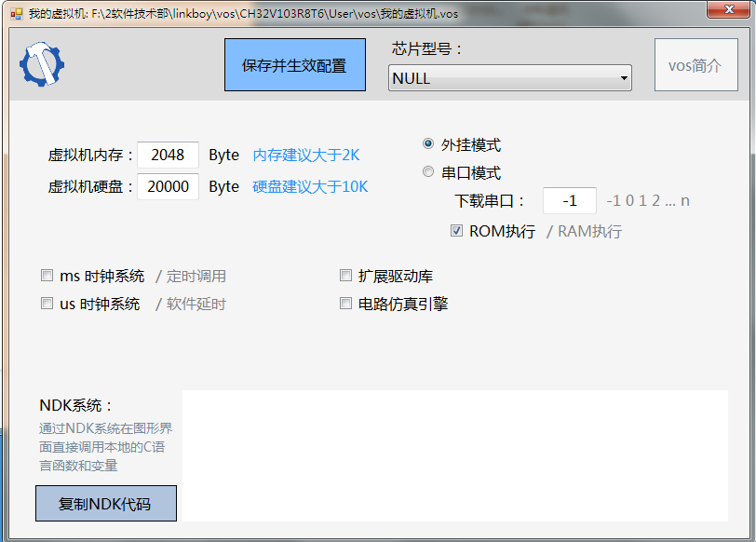
Task: Focus the 虚拟机硬盘 field showing 20000
Action: [168, 186]
